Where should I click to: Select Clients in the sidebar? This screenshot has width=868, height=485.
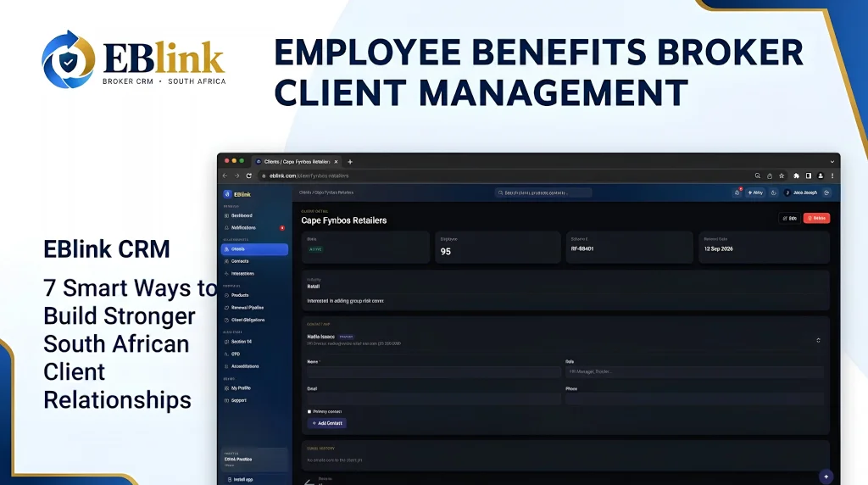point(254,249)
